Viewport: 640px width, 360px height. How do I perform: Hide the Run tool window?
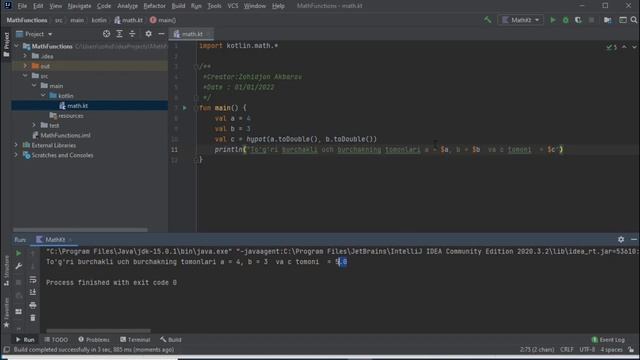pyautogui.click(x=633, y=240)
